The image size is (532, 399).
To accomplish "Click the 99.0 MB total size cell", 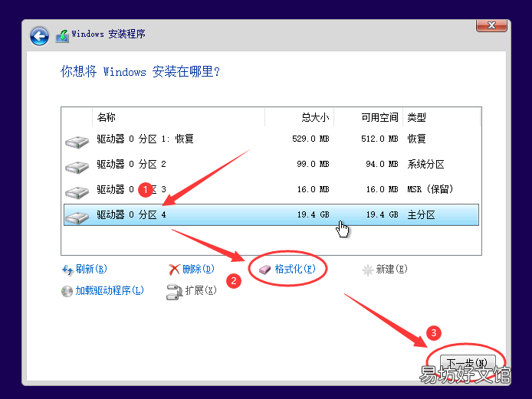I will (314, 164).
